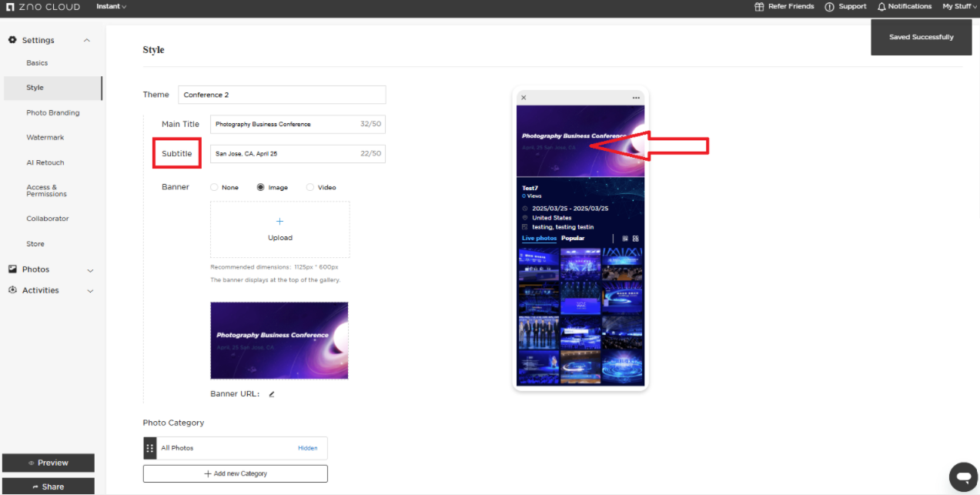This screenshot has height=495, width=980.
Task: Click the ZNO Cloud logo
Action: tap(43, 7)
